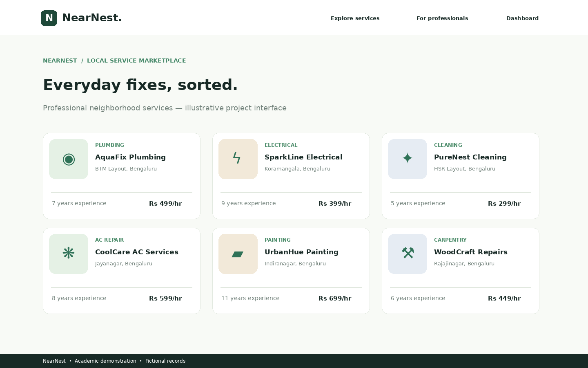Open the UrbanHue Painting icon tile
This screenshot has height=368, width=588.
pos(238,254)
